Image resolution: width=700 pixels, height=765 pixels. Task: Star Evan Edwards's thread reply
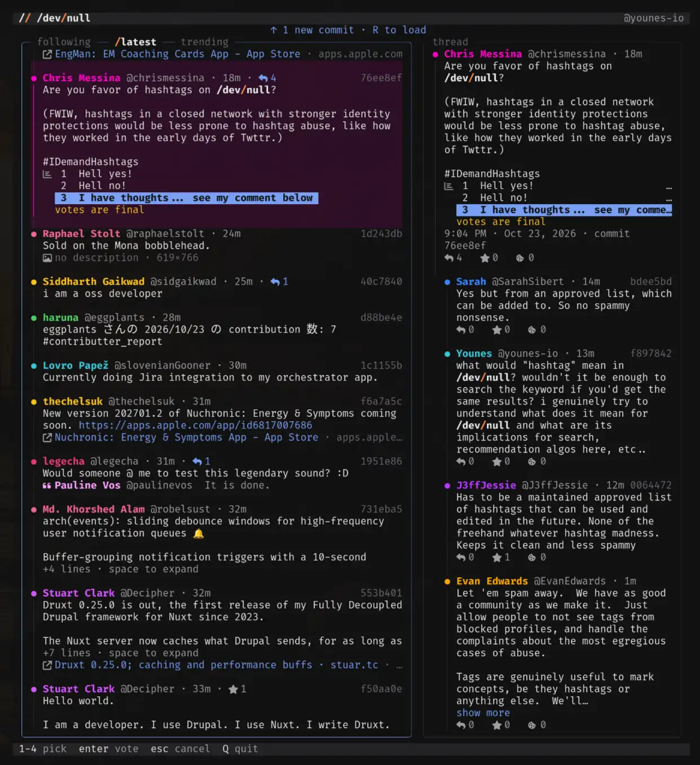497,725
